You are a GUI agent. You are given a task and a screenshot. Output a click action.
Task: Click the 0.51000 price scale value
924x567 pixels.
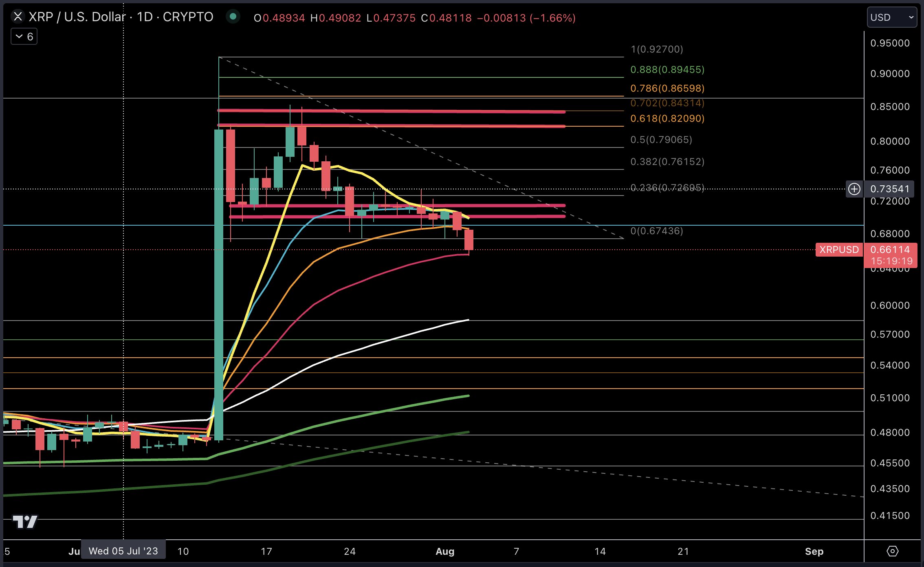pos(890,398)
